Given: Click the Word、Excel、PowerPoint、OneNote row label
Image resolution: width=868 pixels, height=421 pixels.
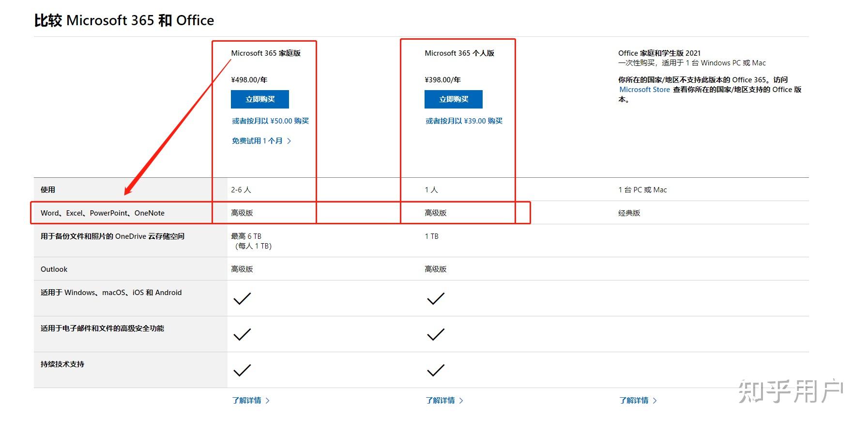Looking at the screenshot, I should tap(103, 213).
